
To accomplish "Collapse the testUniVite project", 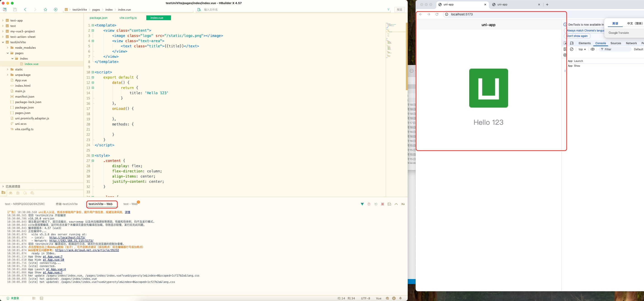I will click(3, 42).
